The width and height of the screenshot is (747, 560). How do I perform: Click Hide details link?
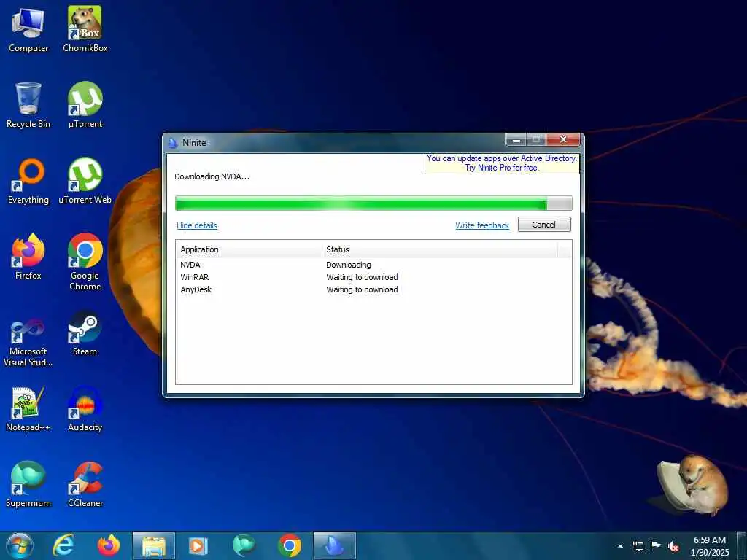[x=197, y=225]
